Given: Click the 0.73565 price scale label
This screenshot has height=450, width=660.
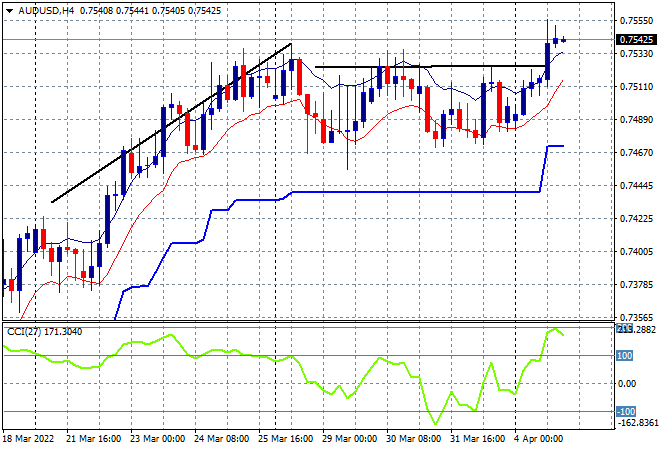Looking at the screenshot, I should click(636, 317).
